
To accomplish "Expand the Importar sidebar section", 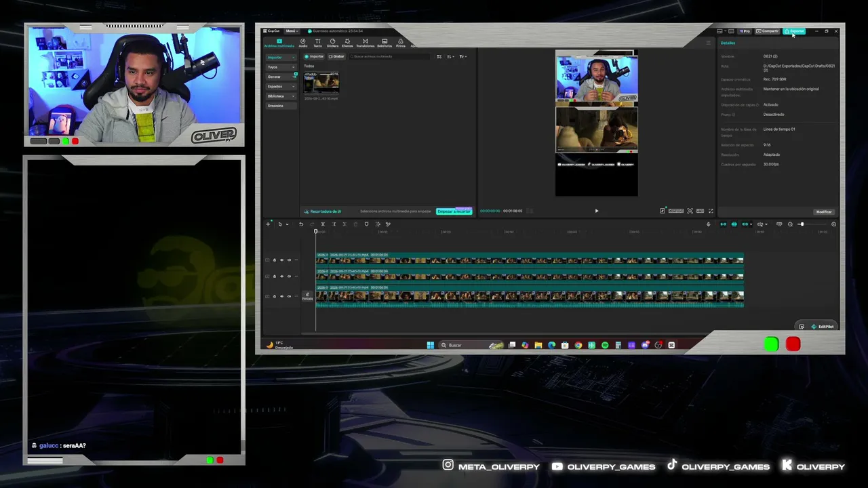I will click(x=281, y=58).
